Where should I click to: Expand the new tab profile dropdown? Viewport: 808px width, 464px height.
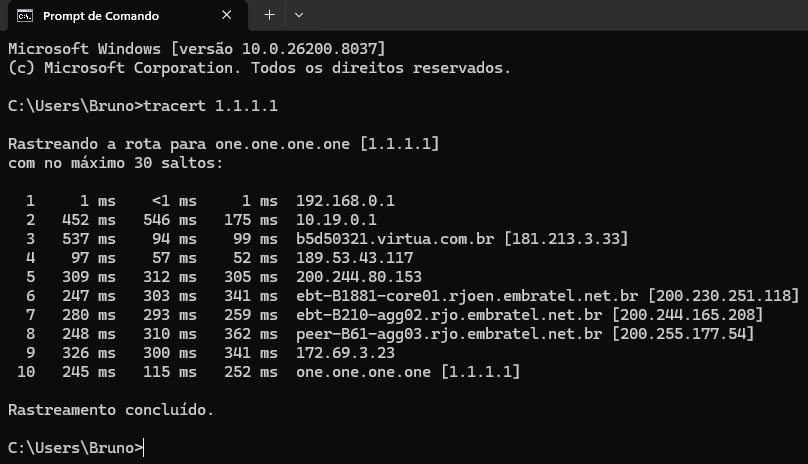tap(299, 15)
